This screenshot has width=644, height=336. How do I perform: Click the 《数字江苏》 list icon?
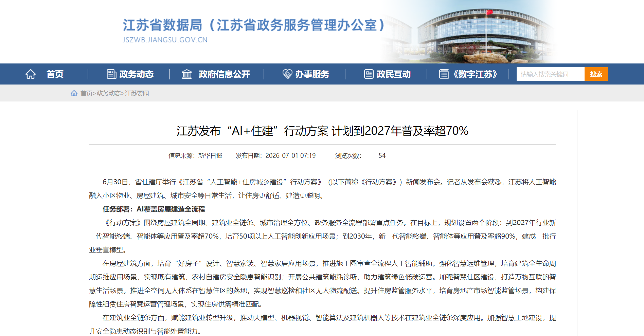[x=444, y=74]
